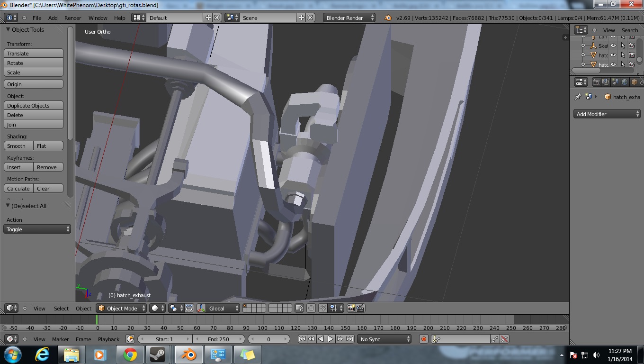The height and width of the screenshot is (364, 644).
Task: Toggle proportional editing icon
Action: tap(311, 308)
